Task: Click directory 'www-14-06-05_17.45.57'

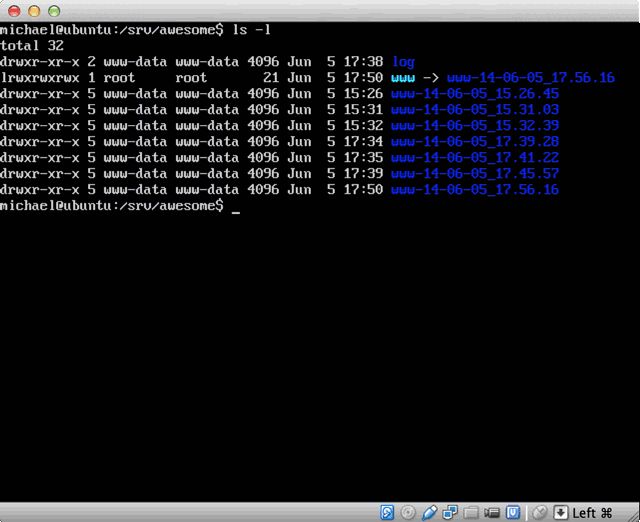Action: (x=475, y=173)
